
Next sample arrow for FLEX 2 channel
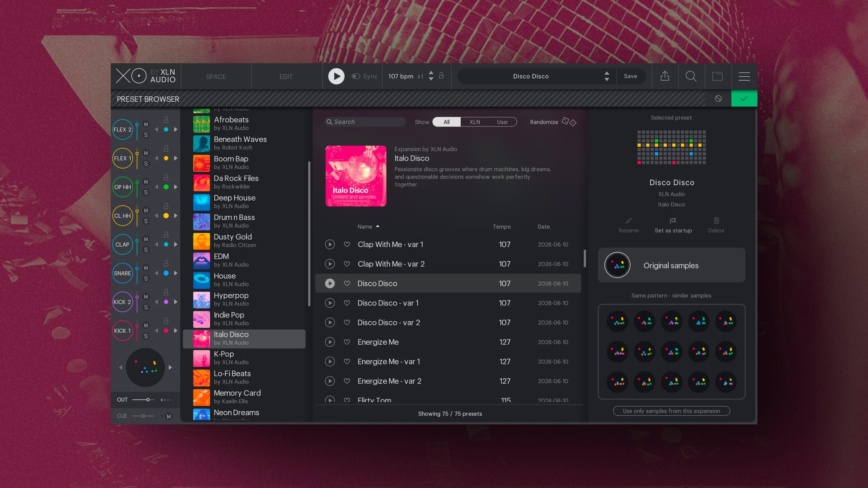(x=175, y=130)
